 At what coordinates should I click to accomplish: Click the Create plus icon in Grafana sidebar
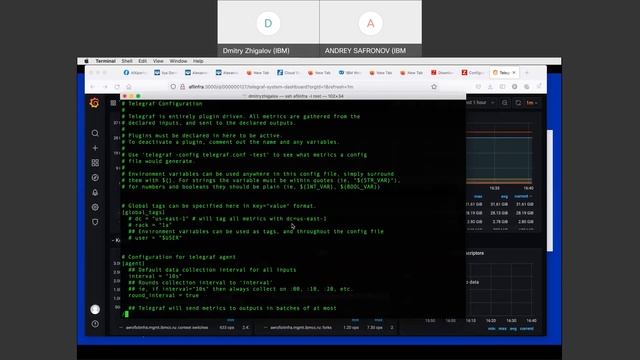pyautogui.click(x=95, y=148)
